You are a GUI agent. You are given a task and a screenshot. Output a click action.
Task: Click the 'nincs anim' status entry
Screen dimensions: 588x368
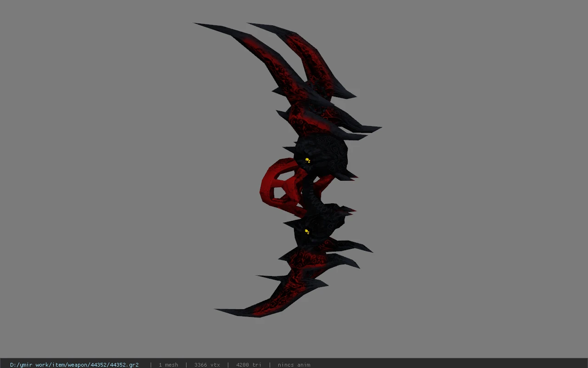tap(294, 365)
